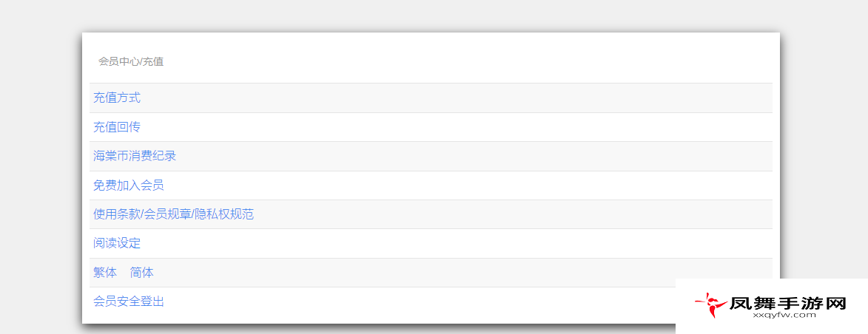Go to the 充值回传 page
Screen dimensions: 868x334
[x=117, y=127]
